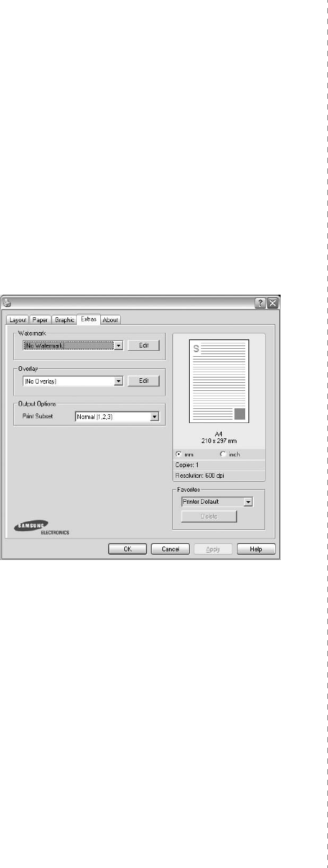Viewport: 328px width, 868px height.
Task: Click the Cancel button
Action: tap(170, 549)
